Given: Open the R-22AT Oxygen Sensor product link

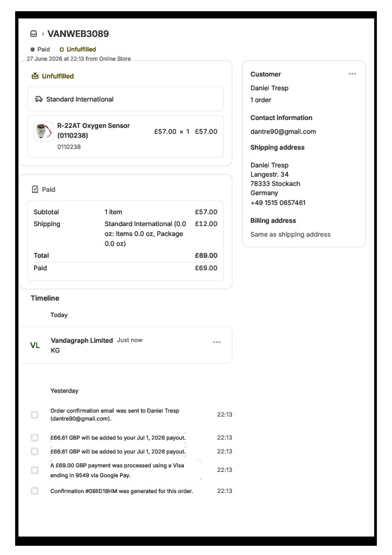Looking at the screenshot, I should [x=94, y=131].
